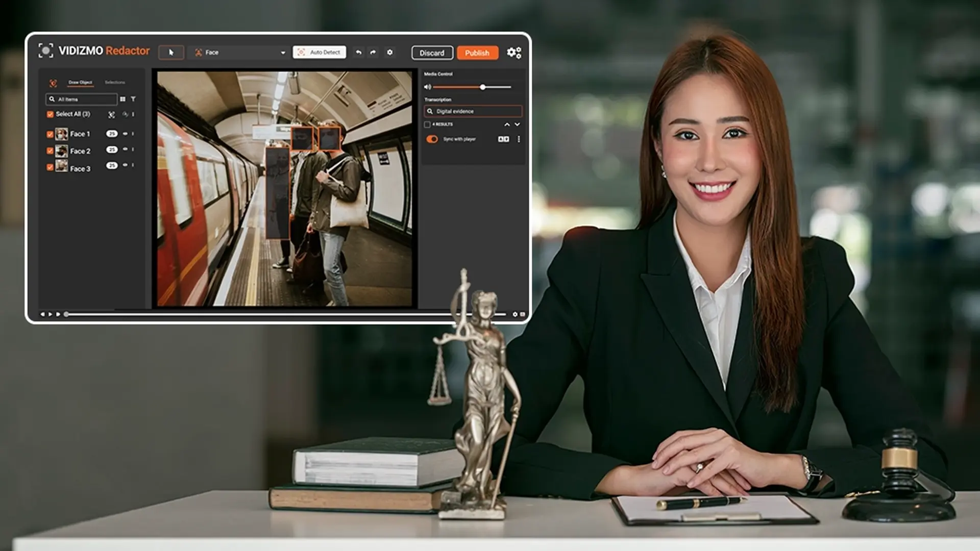Open the Draw Object tab
Image resolution: width=980 pixels, height=551 pixels.
click(80, 82)
